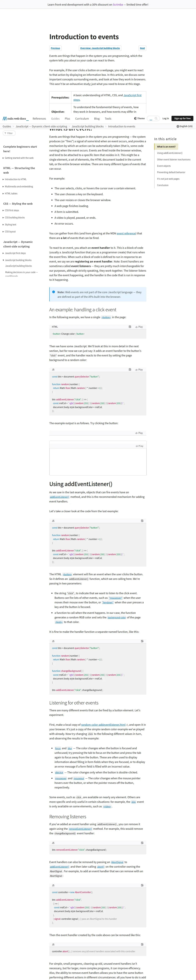The image size is (196, 980).
Task: Open the 'AbortSignal' link
Action: 117,862
